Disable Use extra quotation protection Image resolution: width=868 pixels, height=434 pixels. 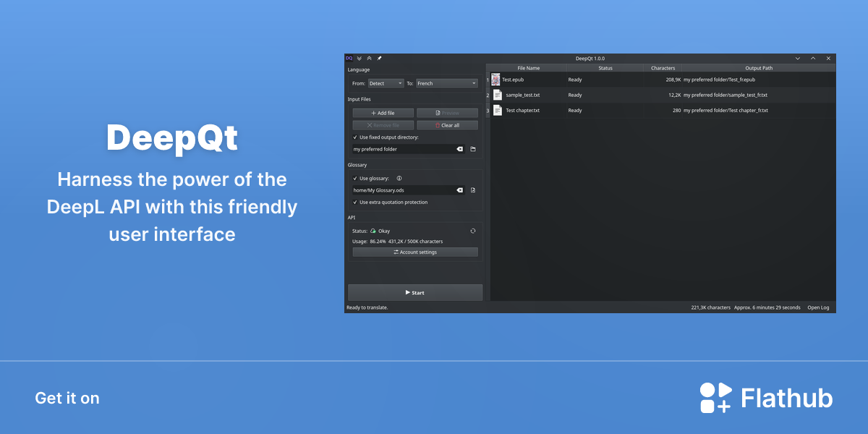point(355,202)
